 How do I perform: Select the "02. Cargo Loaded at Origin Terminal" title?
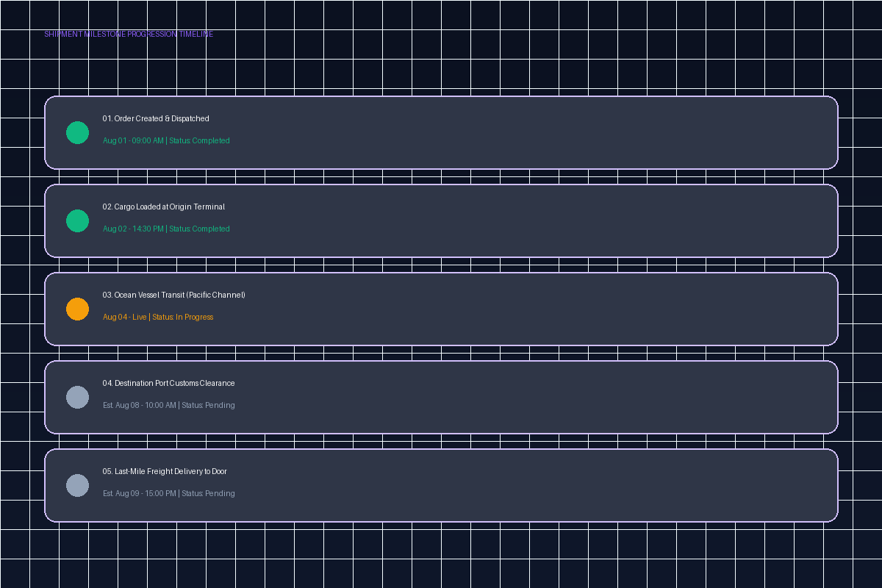tap(164, 207)
